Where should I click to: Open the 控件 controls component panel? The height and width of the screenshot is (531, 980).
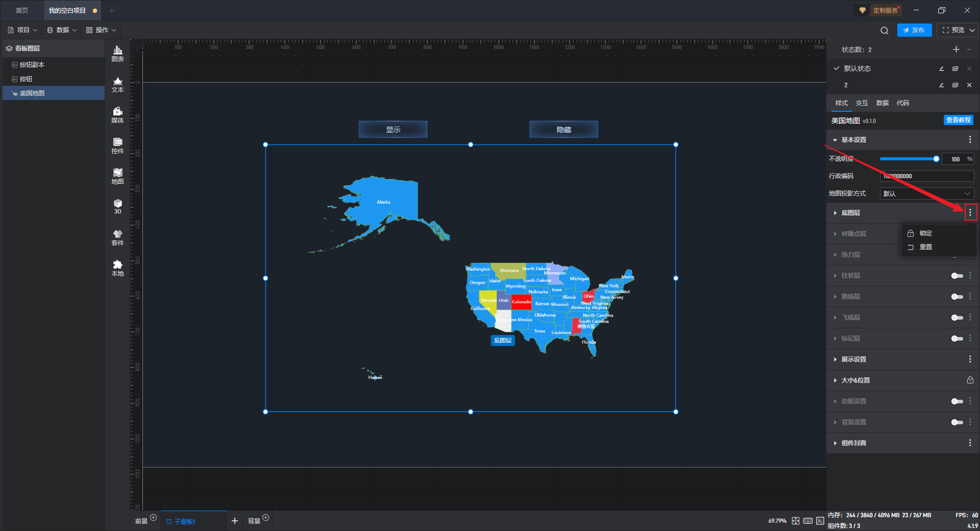tap(117, 146)
